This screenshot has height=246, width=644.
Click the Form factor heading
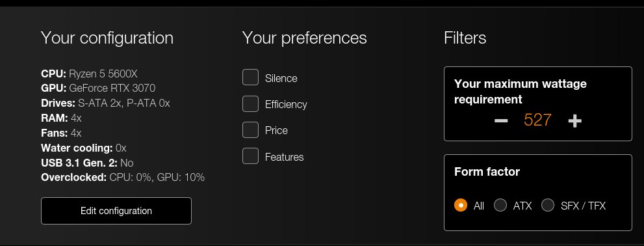tap(487, 172)
